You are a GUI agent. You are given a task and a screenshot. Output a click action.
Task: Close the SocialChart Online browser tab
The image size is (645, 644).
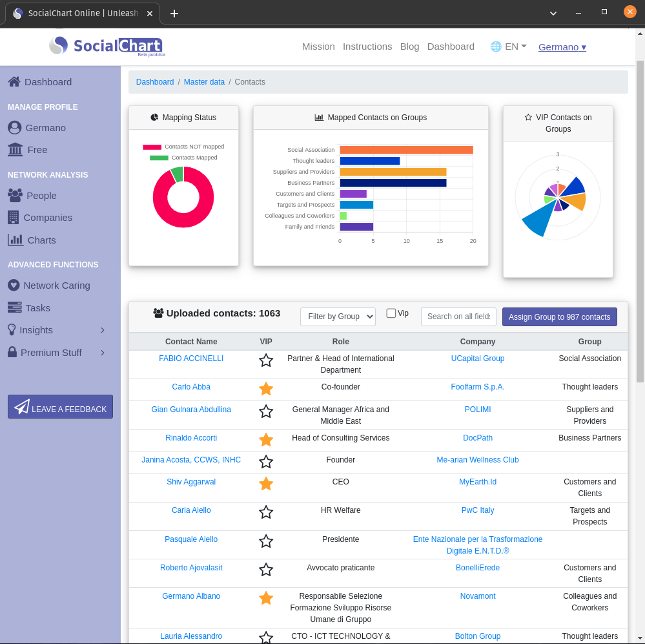[x=150, y=14]
